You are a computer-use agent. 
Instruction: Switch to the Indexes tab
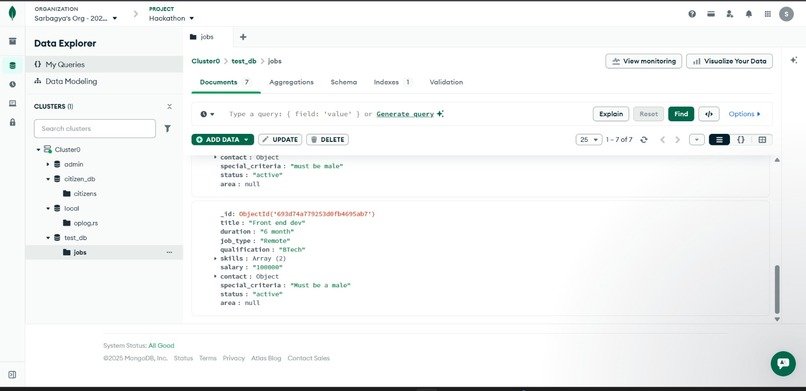coord(393,82)
